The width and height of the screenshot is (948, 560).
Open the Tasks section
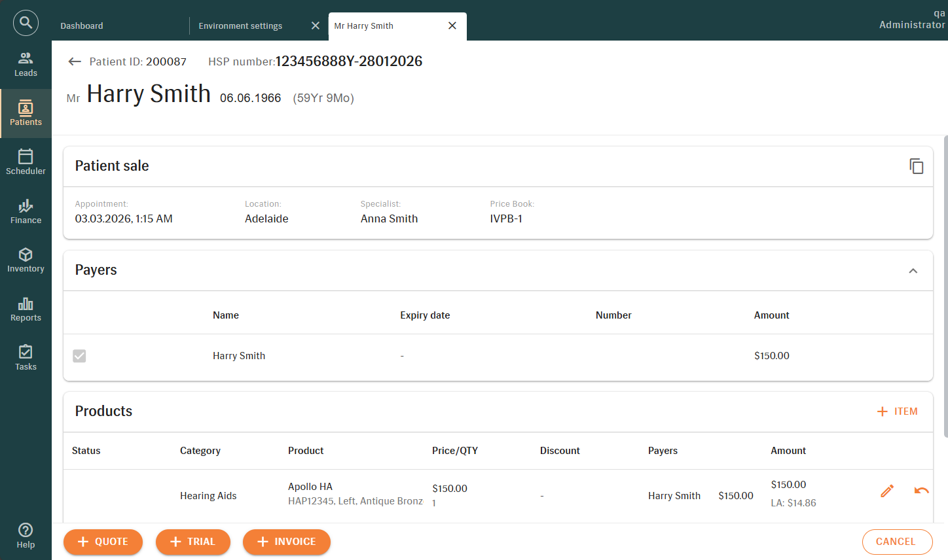(26, 358)
